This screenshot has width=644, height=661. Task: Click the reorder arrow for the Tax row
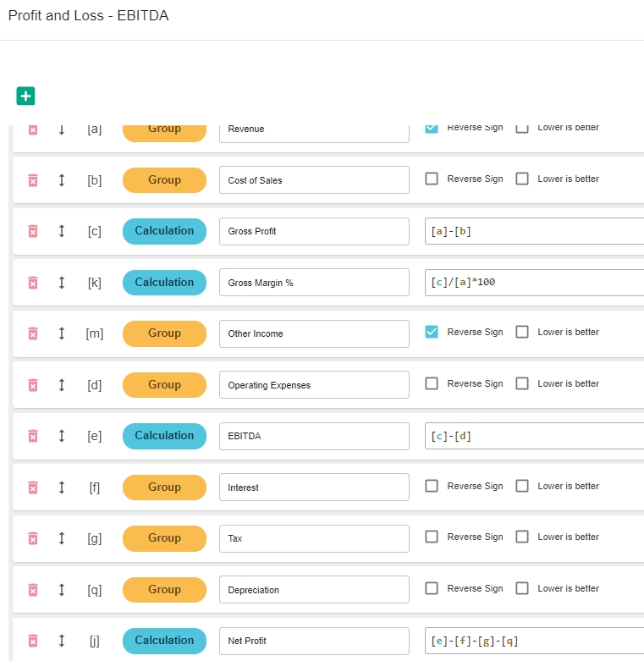point(62,538)
